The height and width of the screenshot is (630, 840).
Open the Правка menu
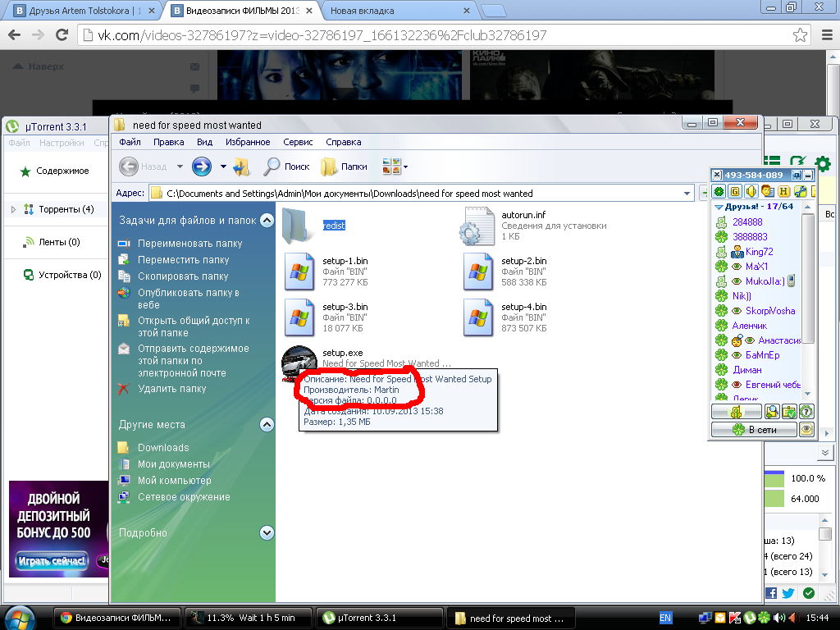(168, 142)
